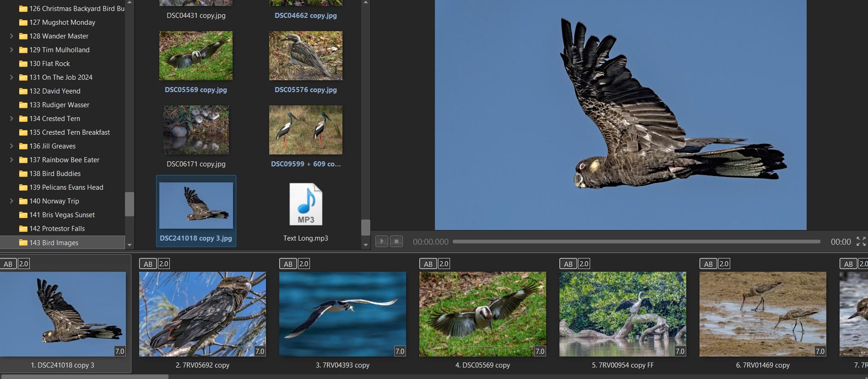Open the 142 Protestor Falls folder
Image resolution: width=868 pixels, height=379 pixels.
coord(52,228)
